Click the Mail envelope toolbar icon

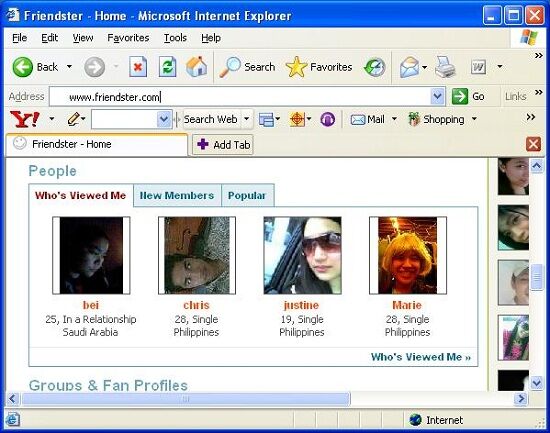pyautogui.click(x=409, y=67)
